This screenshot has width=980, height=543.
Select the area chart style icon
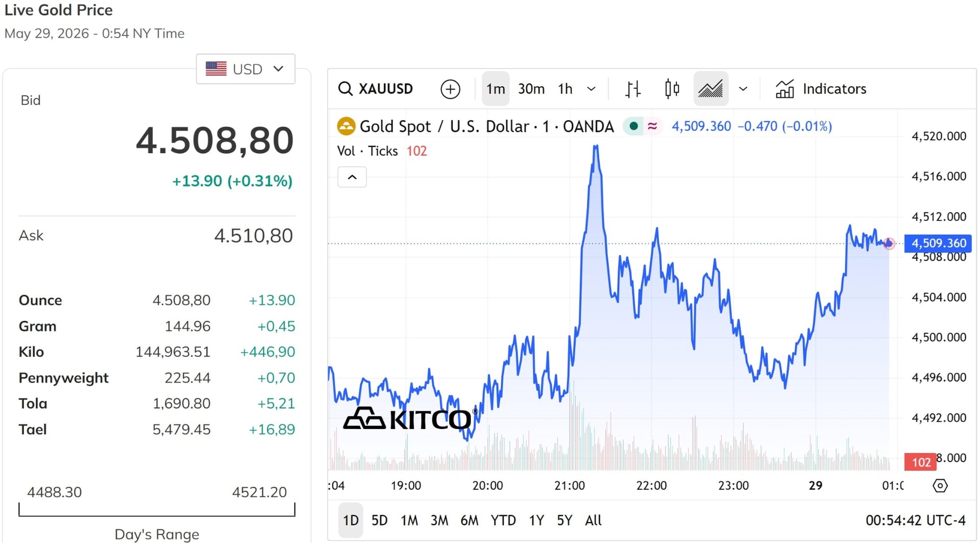click(x=710, y=89)
